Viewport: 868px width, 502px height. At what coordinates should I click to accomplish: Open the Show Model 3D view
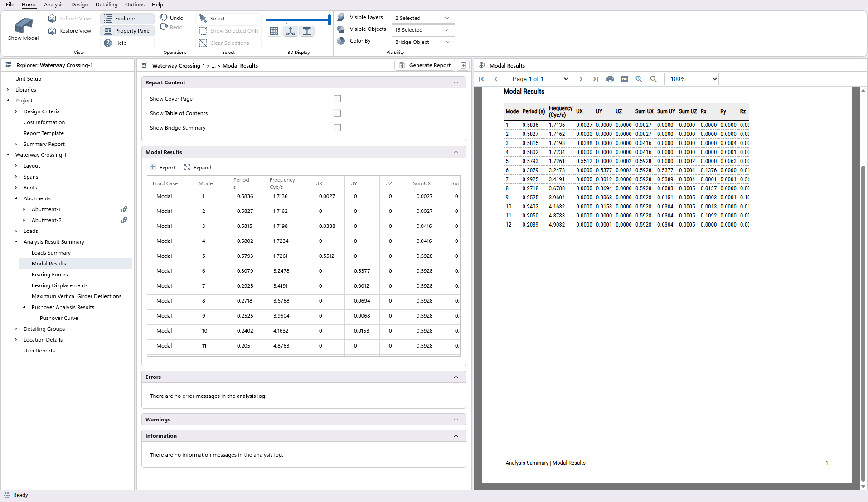23,27
